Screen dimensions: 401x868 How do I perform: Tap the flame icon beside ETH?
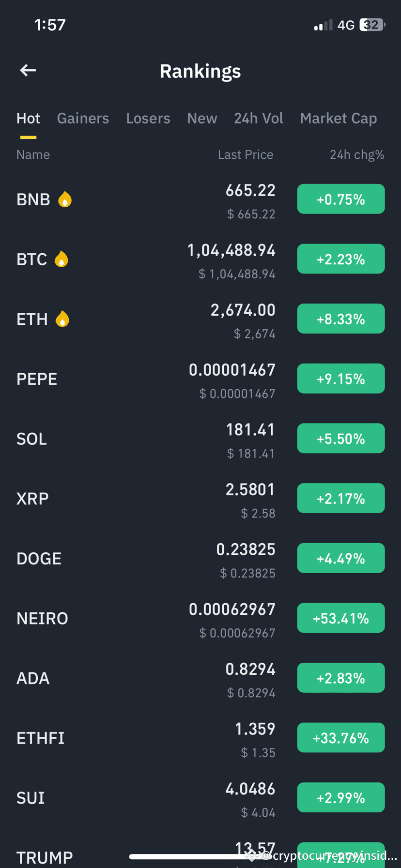(62, 319)
